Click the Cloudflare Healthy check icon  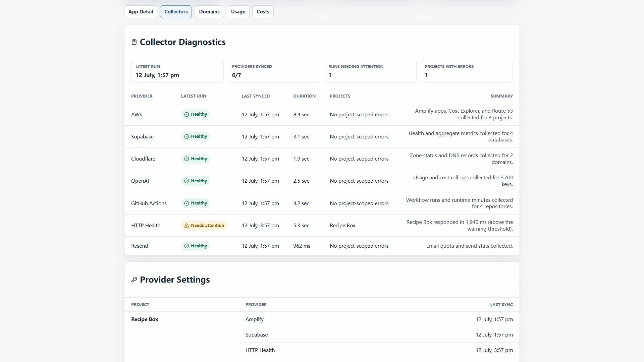(186, 159)
